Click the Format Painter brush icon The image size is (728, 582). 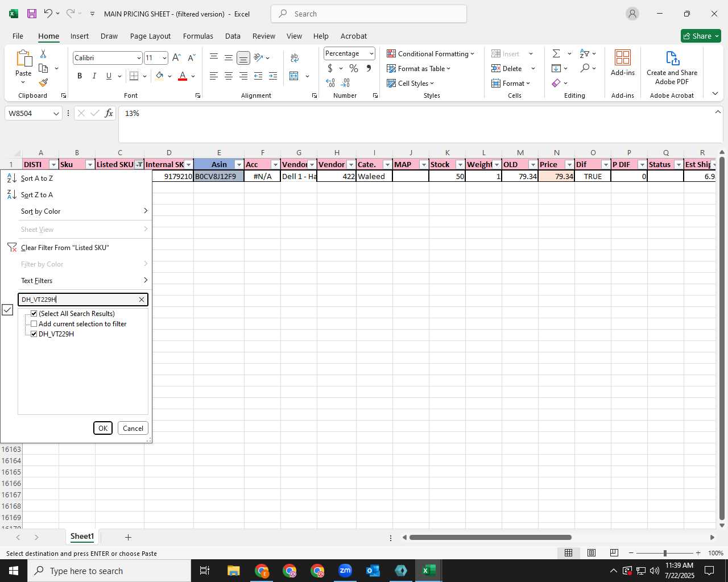43,82
